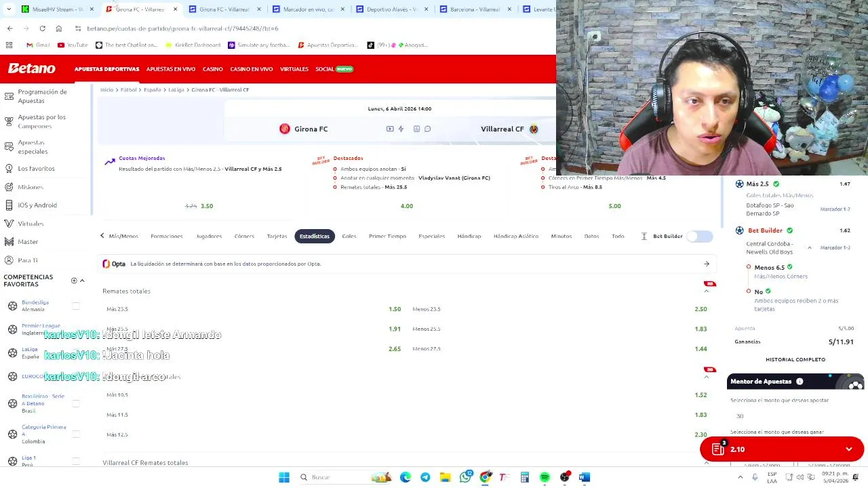The image size is (868, 488).
Task: Click the Girona FC club crest
Action: click(285, 129)
